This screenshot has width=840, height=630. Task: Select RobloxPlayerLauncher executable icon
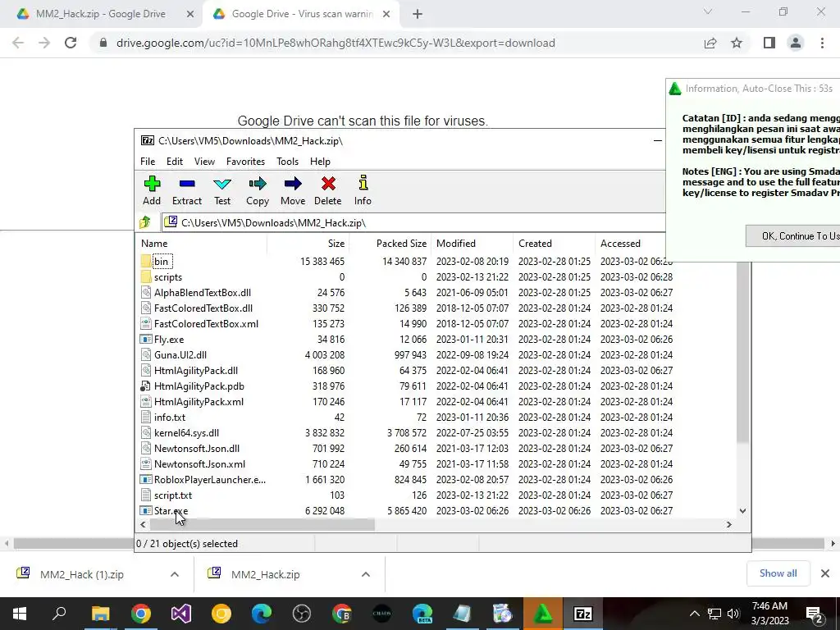(x=146, y=479)
